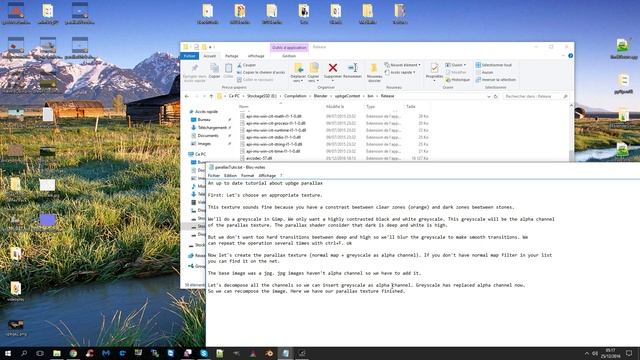Image resolution: width=640 pixels, height=360 pixels.
Task: Click Ce PC in the Explorer breadcrumb
Action: click(x=234, y=96)
